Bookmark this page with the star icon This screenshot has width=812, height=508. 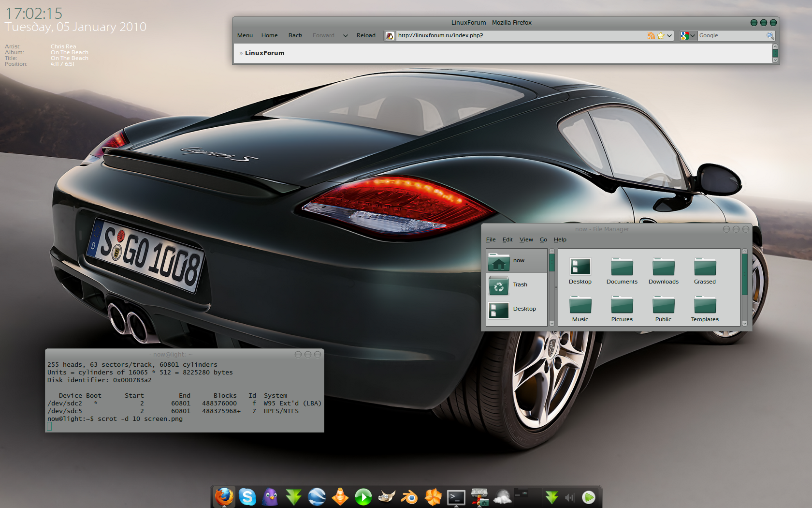(660, 35)
